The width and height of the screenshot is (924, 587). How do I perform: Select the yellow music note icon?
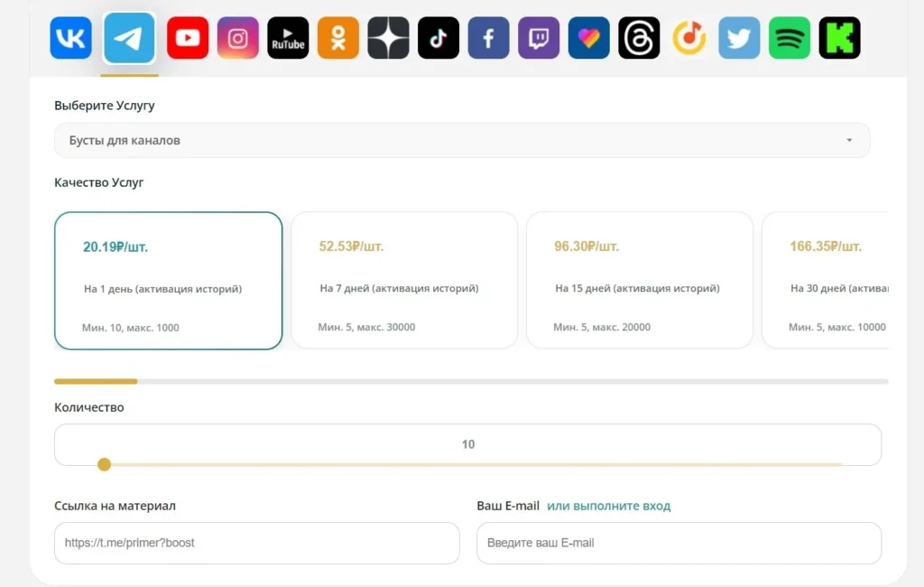pyautogui.click(x=688, y=38)
